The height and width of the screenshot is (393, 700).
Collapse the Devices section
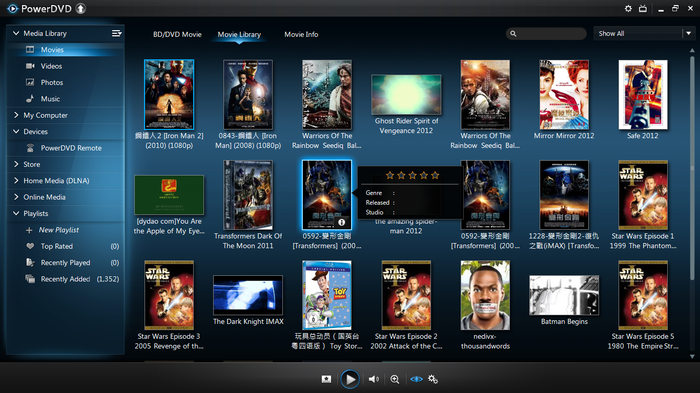pyautogui.click(x=16, y=131)
